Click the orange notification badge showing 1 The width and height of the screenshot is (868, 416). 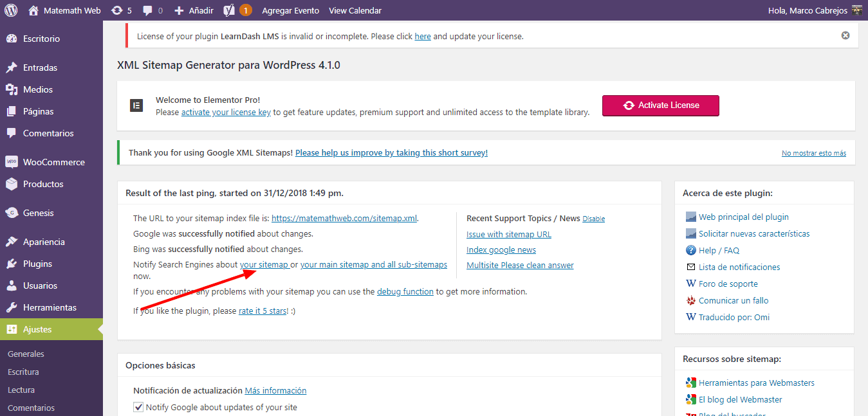coord(245,10)
